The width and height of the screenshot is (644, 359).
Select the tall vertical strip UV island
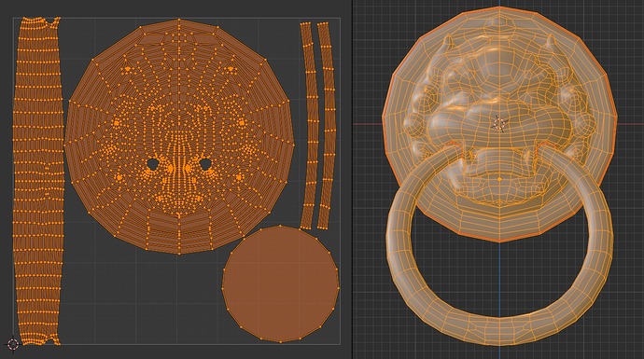point(38,181)
